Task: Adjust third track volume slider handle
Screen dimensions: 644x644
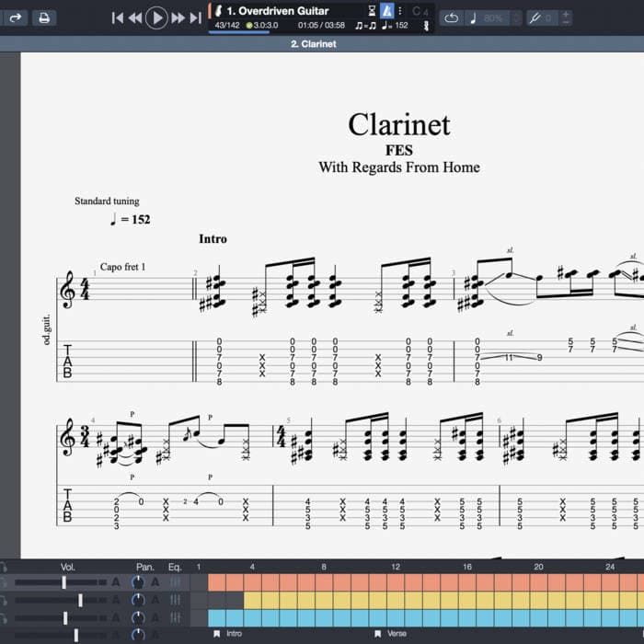Action: point(65,618)
